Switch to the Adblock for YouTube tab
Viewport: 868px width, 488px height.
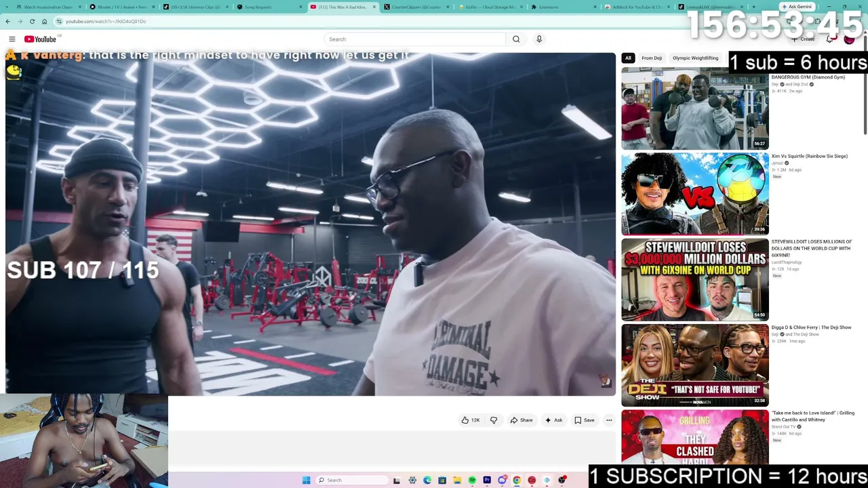pos(636,7)
